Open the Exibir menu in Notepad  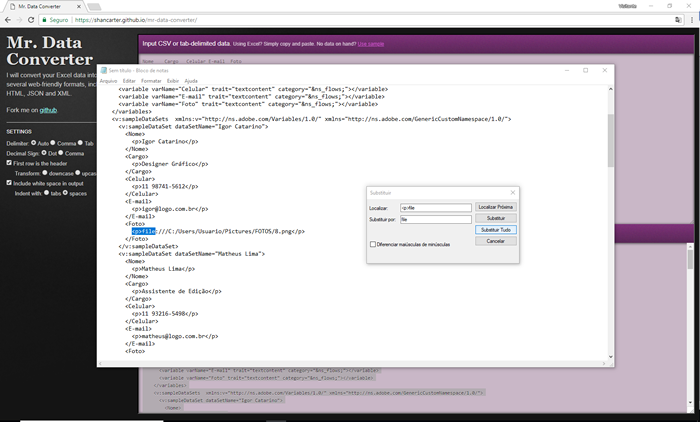pyautogui.click(x=173, y=81)
